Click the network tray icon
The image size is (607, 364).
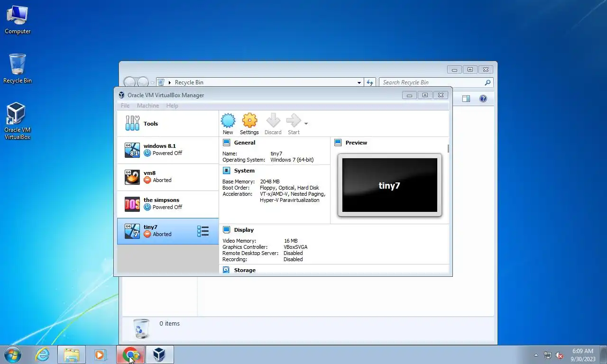pyautogui.click(x=548, y=355)
